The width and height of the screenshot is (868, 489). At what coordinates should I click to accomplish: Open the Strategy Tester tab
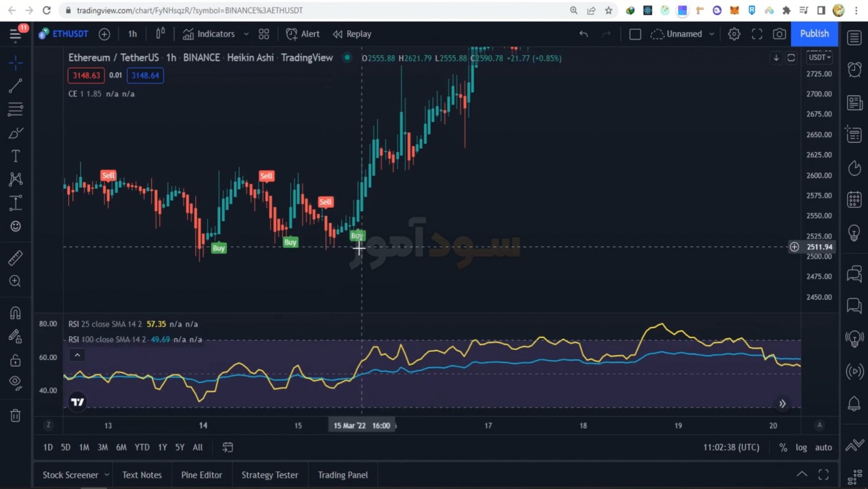coord(270,475)
